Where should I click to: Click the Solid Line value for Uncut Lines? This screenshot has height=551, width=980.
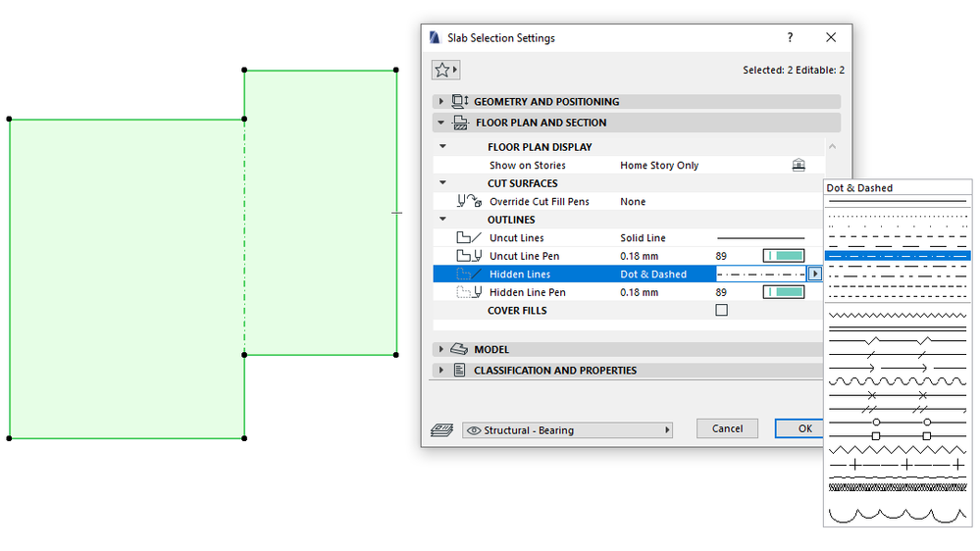click(644, 237)
